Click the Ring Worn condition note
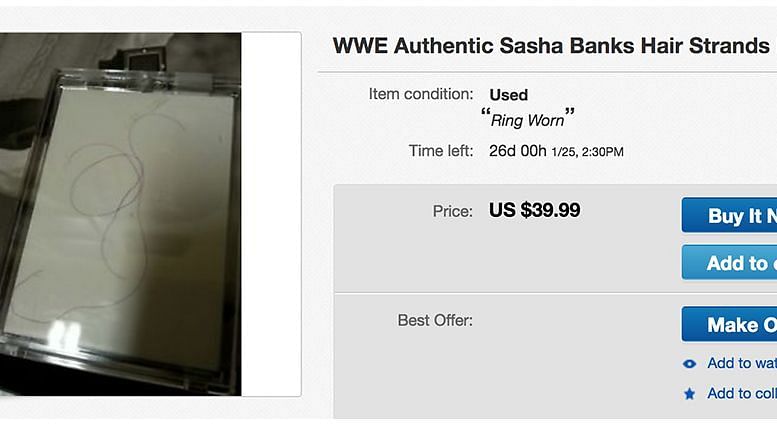The image size is (777, 437). click(528, 120)
